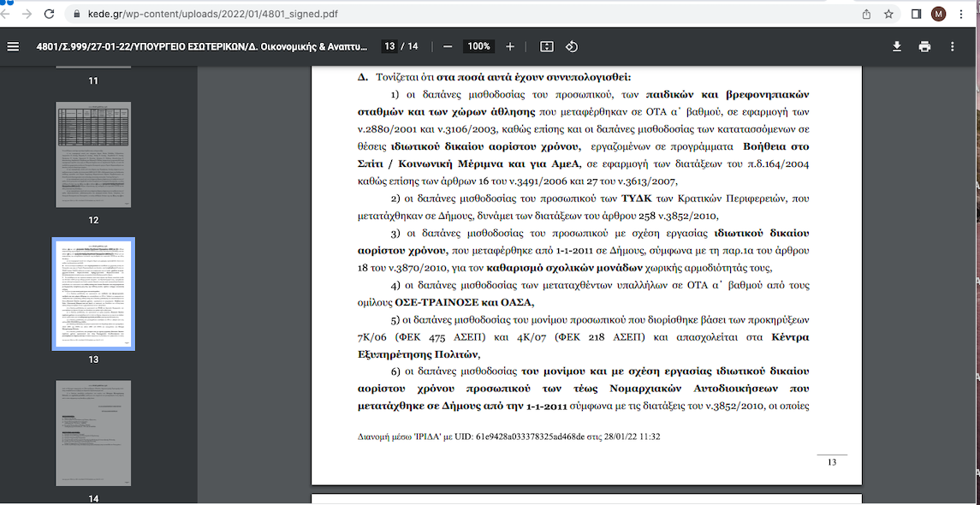Open more PDF viewer actions

click(953, 46)
